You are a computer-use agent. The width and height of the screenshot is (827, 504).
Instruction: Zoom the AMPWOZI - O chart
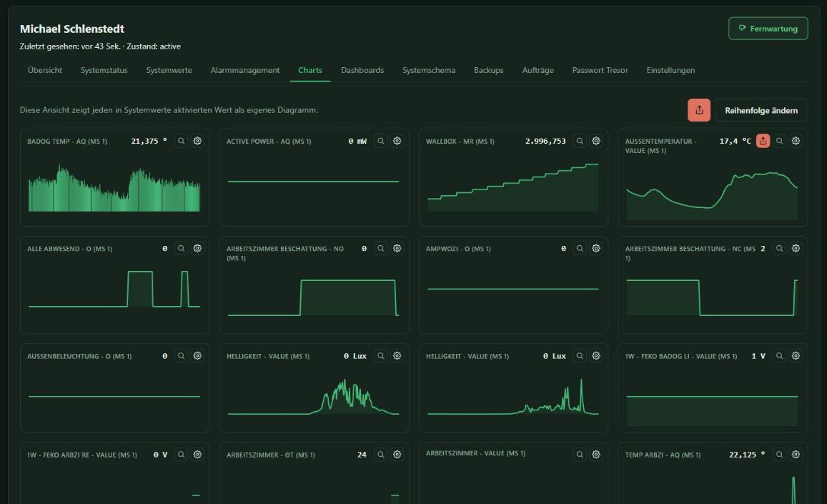(580, 248)
